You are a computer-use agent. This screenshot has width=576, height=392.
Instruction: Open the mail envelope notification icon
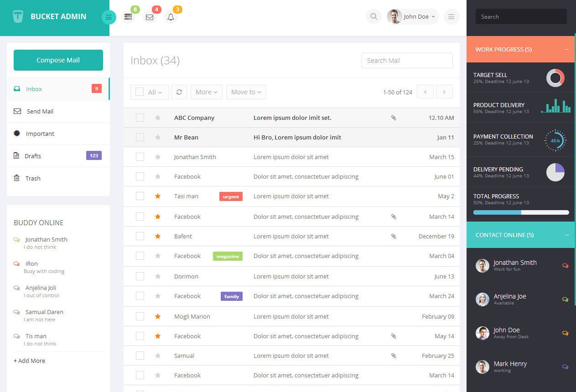150,17
